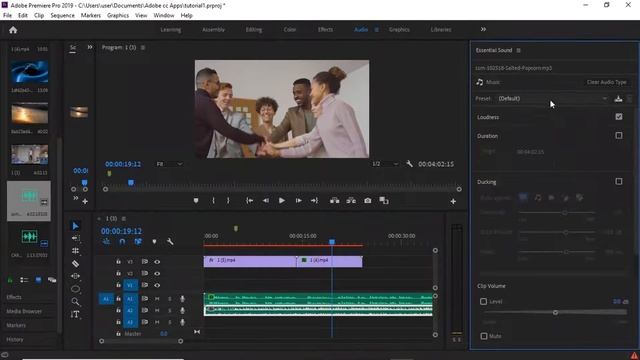
Task: Open the 1/2 playback resolution dropdown
Action: (384, 164)
